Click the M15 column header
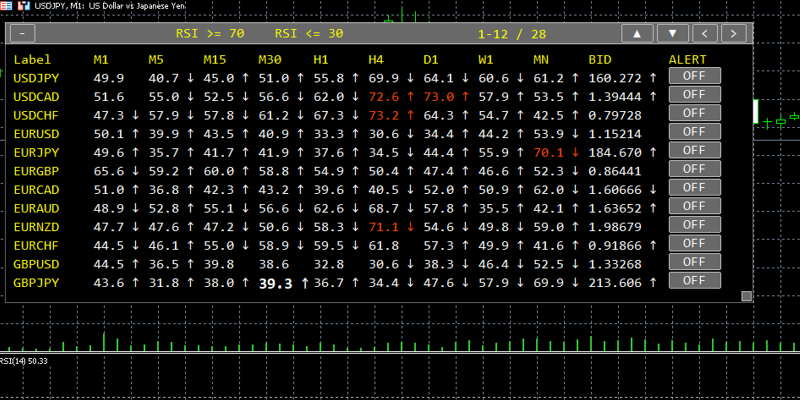Screen dimensions: 800x400 [x=215, y=60]
